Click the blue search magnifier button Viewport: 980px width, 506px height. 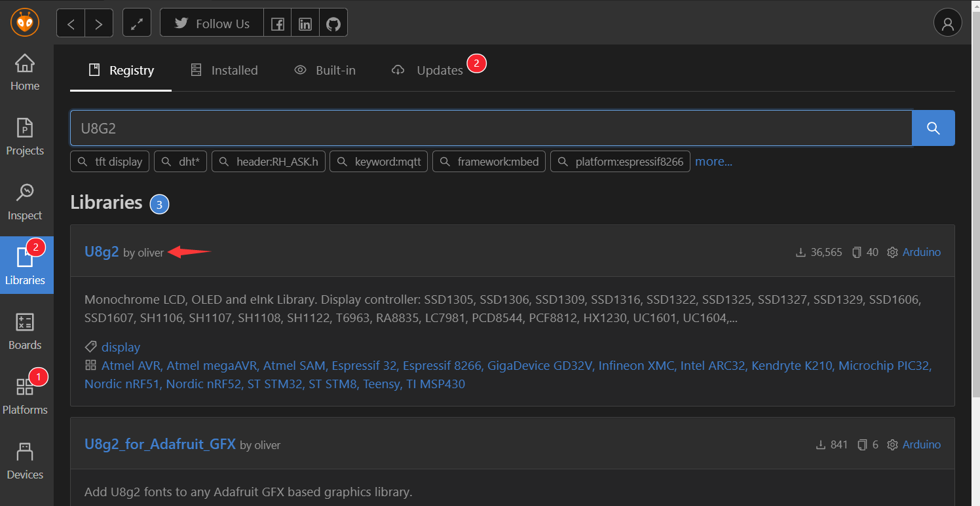click(x=933, y=128)
